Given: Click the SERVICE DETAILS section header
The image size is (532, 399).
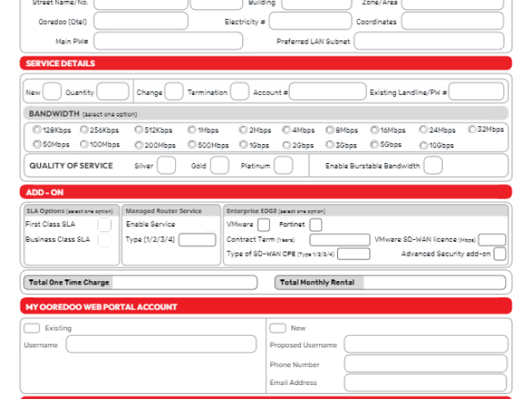Looking at the screenshot, I should 266,63.
